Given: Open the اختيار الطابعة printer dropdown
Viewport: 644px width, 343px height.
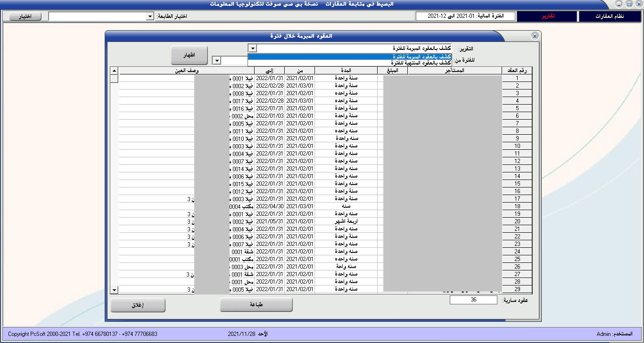Looking at the screenshot, I should click(150, 16).
